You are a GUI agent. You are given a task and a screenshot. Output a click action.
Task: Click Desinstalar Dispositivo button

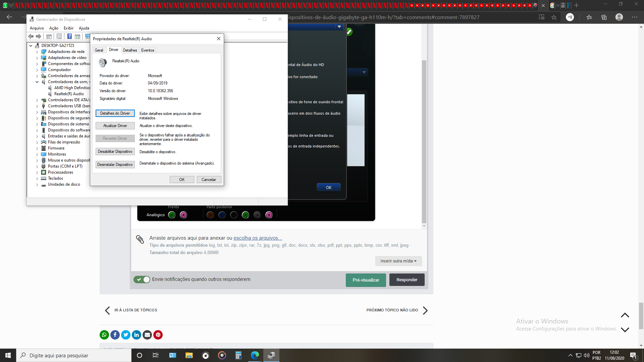pyautogui.click(x=115, y=165)
